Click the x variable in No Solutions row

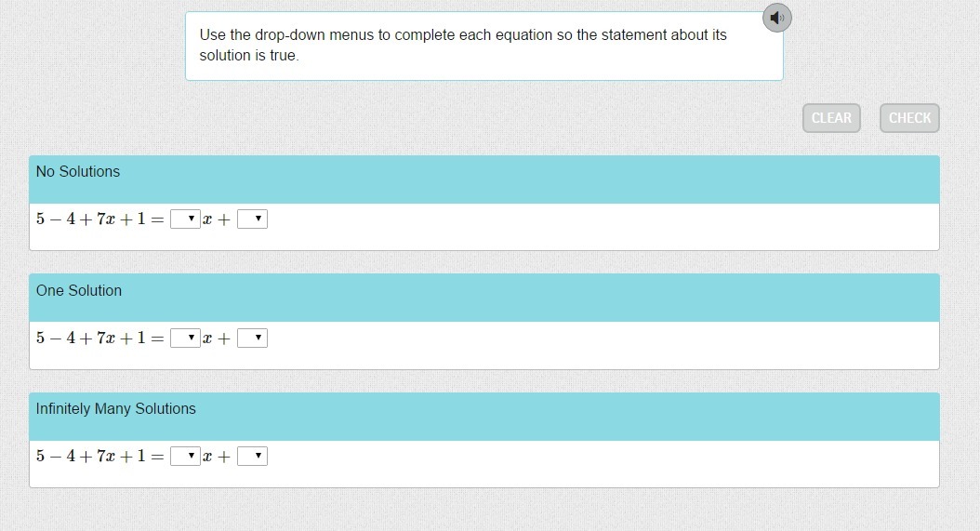pyautogui.click(x=207, y=220)
